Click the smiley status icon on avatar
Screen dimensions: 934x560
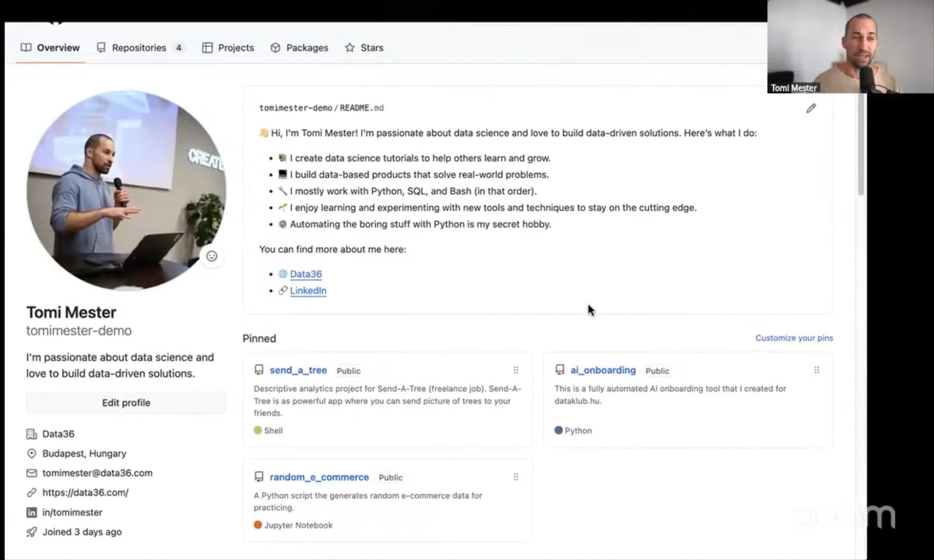point(212,256)
